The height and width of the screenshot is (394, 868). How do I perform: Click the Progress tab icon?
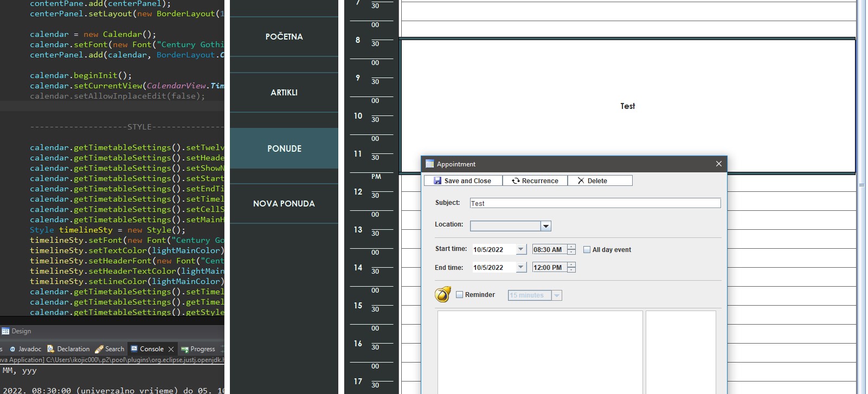coord(185,349)
